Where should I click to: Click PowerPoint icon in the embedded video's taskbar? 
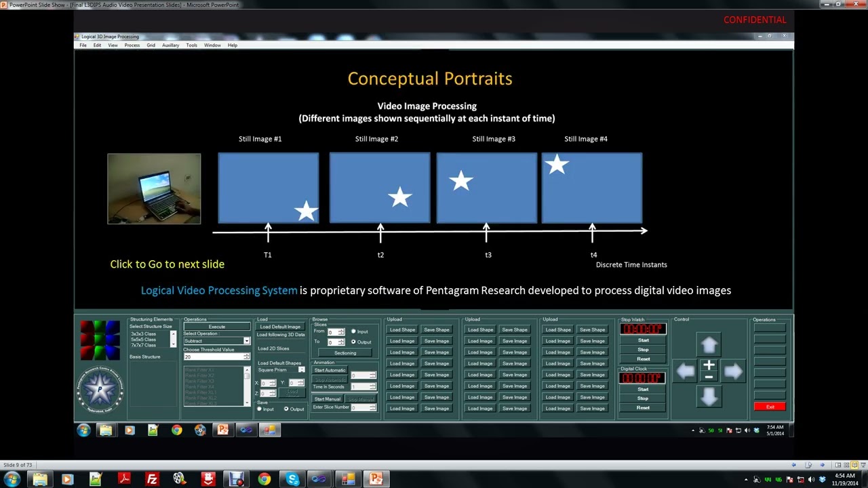[222, 430]
